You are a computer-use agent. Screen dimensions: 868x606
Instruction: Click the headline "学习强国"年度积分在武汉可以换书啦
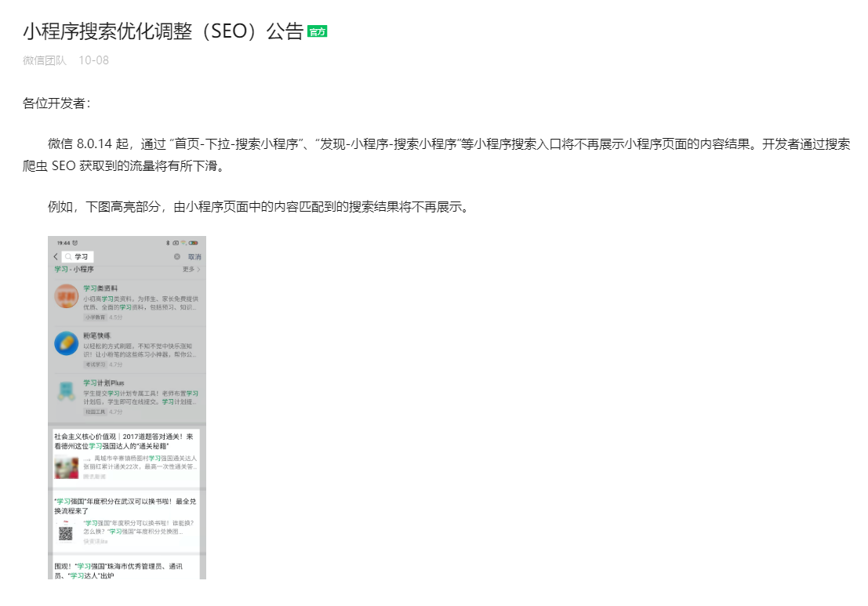125,506
